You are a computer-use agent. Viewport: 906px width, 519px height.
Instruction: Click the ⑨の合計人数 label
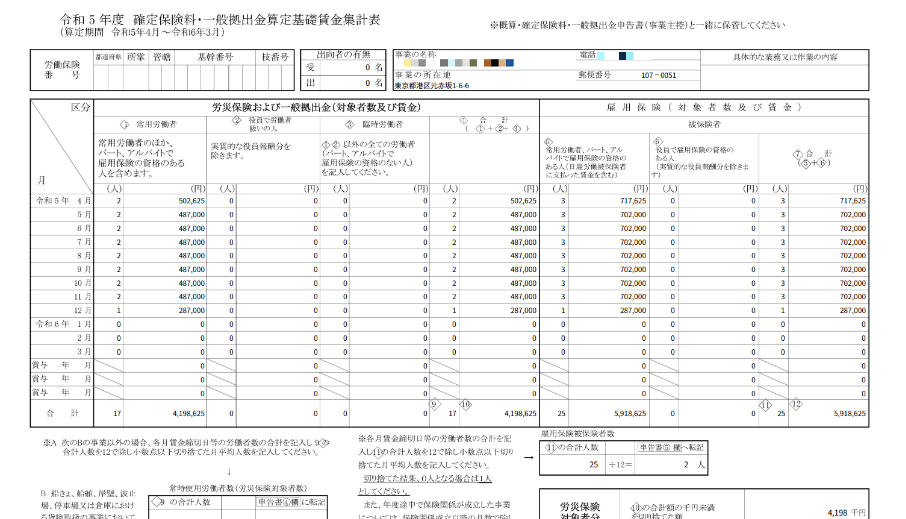click(181, 502)
